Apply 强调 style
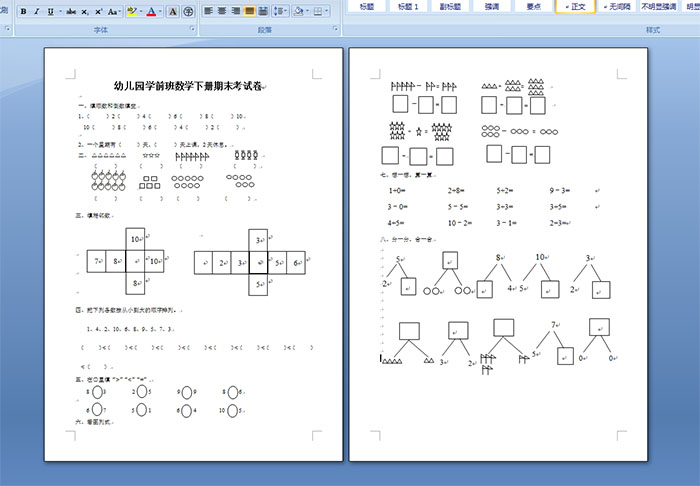The image size is (700, 486). pos(492,6)
